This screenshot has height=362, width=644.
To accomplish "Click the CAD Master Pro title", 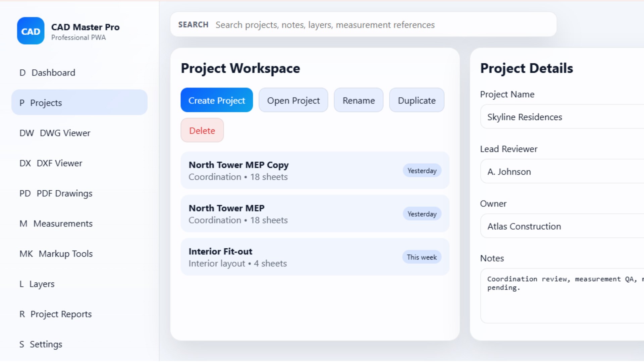I will pyautogui.click(x=85, y=27).
